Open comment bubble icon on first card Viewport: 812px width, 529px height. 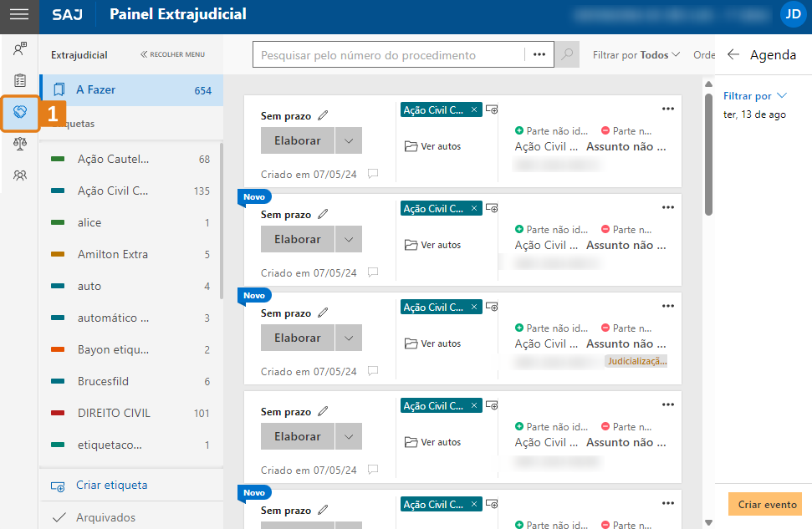(x=373, y=173)
